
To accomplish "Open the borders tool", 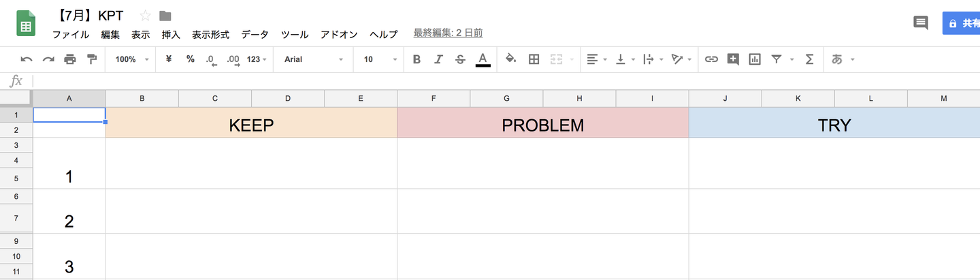I will pos(534,59).
